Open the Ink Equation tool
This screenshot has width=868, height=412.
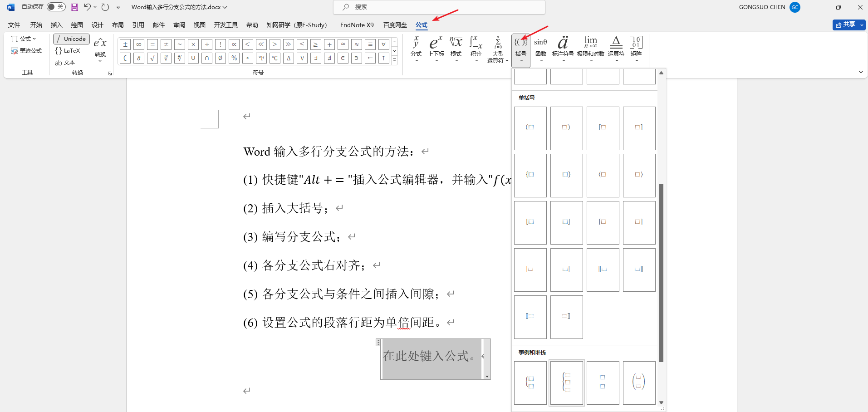click(26, 51)
